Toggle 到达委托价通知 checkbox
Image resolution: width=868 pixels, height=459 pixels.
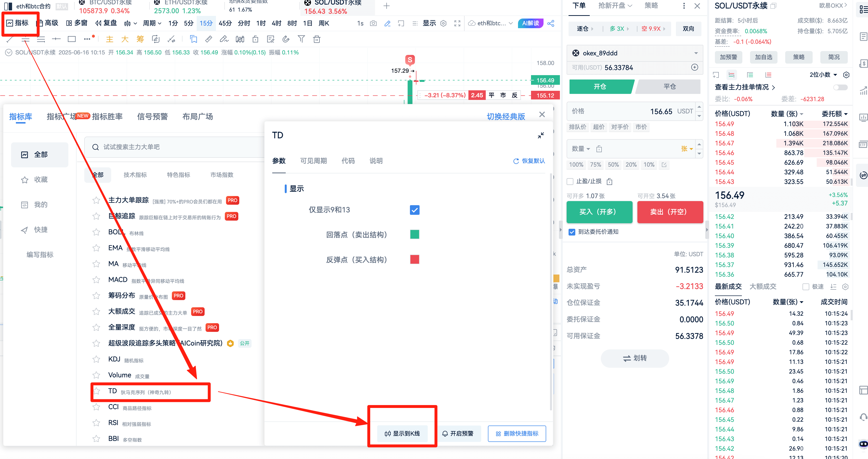(x=572, y=232)
